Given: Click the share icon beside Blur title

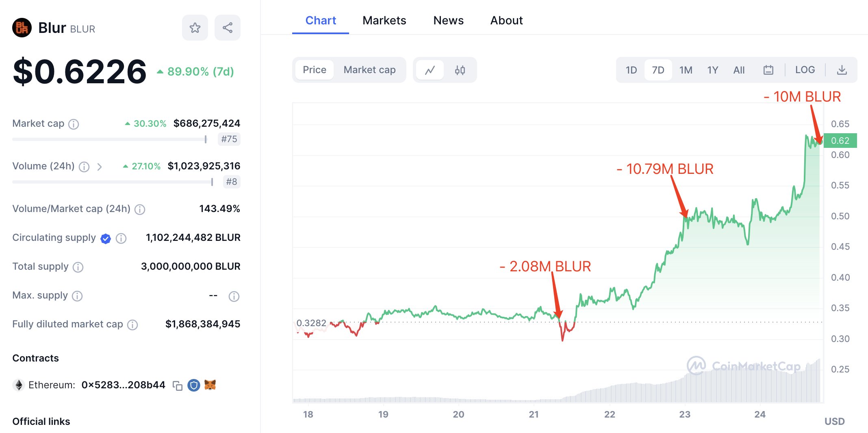Looking at the screenshot, I should (x=228, y=28).
